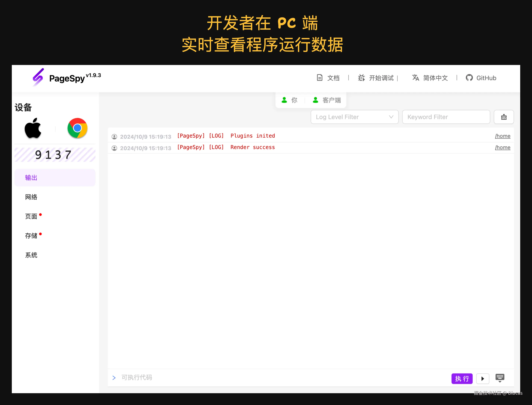Click the clear console logs icon
This screenshot has height=405, width=532.
tap(504, 117)
